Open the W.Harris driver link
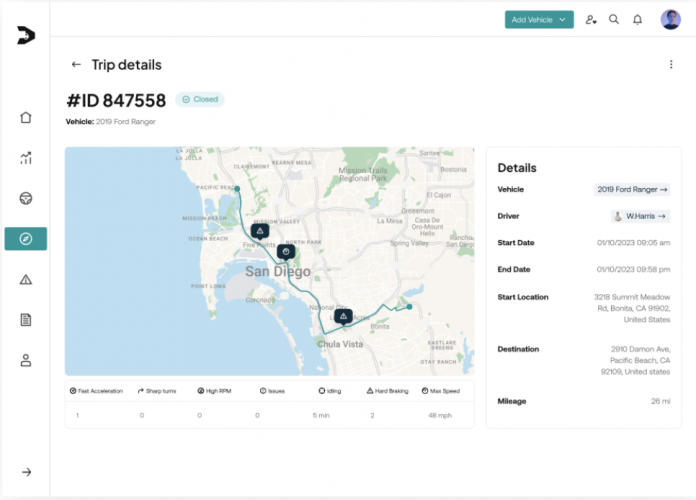Image resolution: width=696 pixels, height=500 pixels. (641, 216)
